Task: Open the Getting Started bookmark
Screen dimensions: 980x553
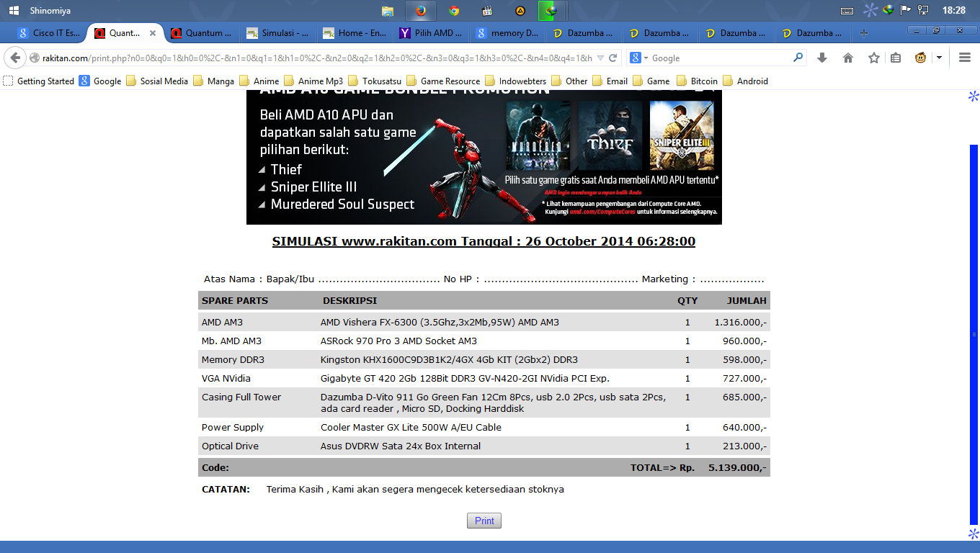Action: tap(39, 81)
